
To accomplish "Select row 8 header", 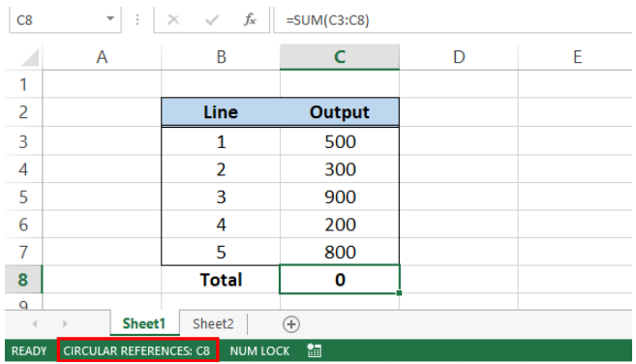I will point(23,280).
